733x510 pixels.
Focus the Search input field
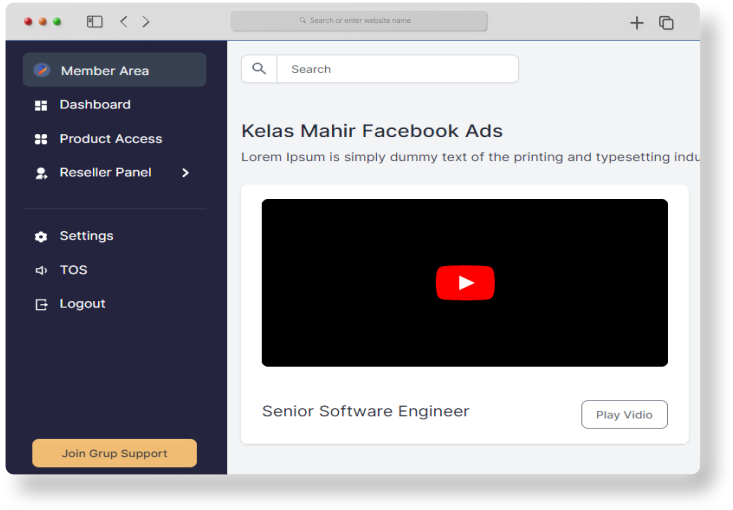pos(397,69)
